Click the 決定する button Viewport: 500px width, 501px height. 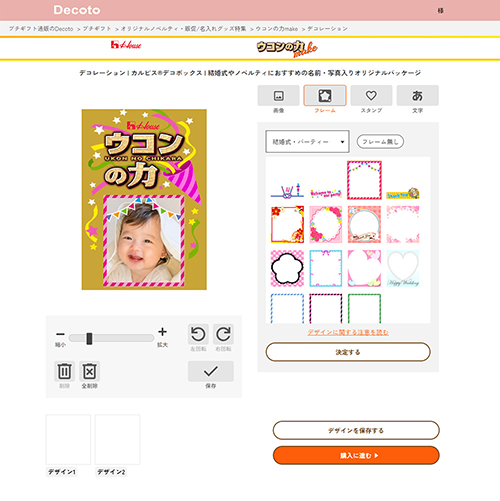[x=348, y=352]
